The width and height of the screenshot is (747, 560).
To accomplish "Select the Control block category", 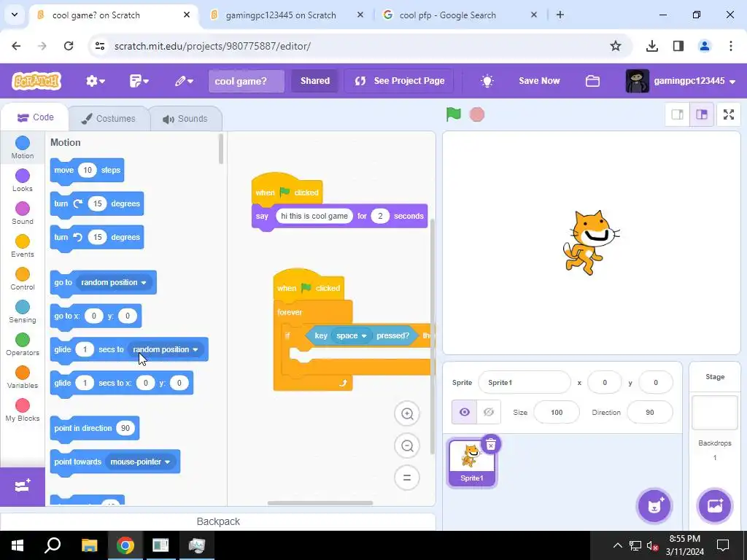I will 23,279.
